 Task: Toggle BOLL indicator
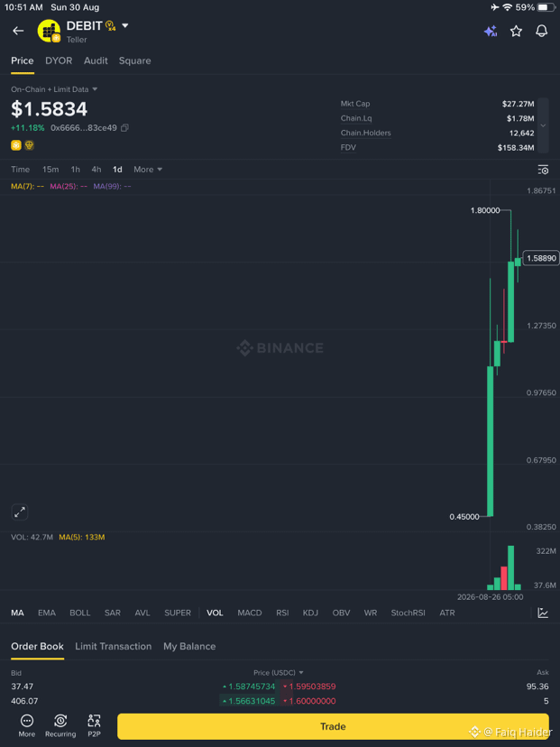pos(80,613)
